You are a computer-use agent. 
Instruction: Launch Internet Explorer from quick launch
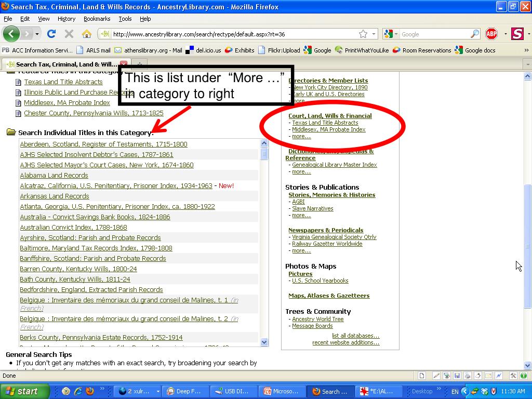(78, 391)
